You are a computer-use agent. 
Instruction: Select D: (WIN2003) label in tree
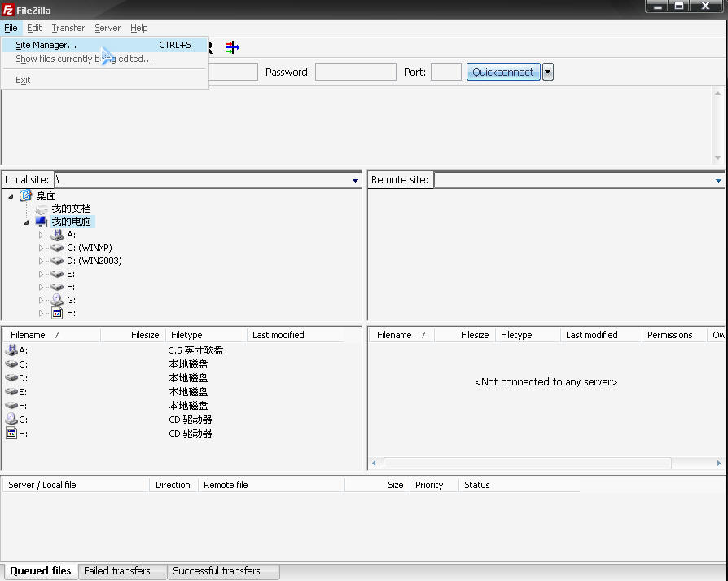tap(94, 261)
